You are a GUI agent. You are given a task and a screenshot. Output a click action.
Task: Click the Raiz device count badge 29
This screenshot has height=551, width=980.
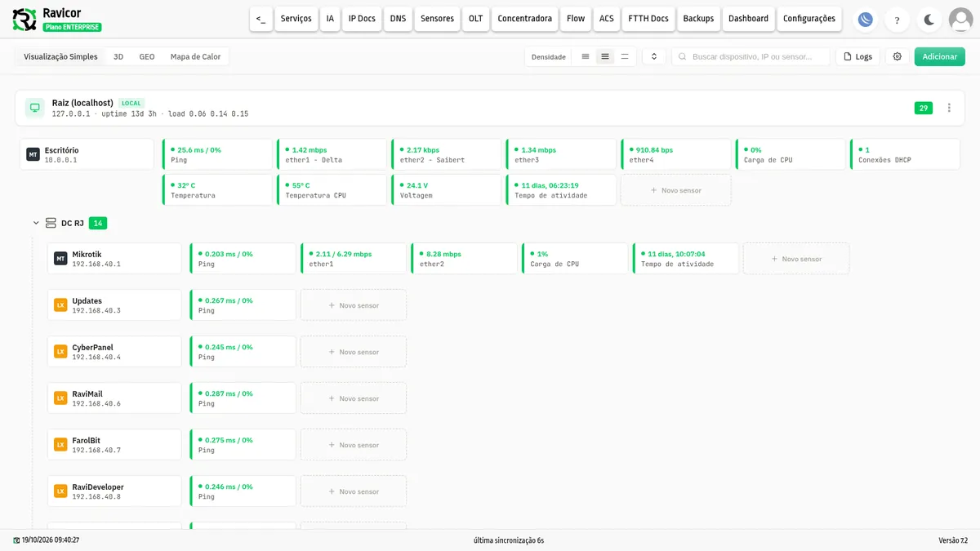tap(924, 108)
